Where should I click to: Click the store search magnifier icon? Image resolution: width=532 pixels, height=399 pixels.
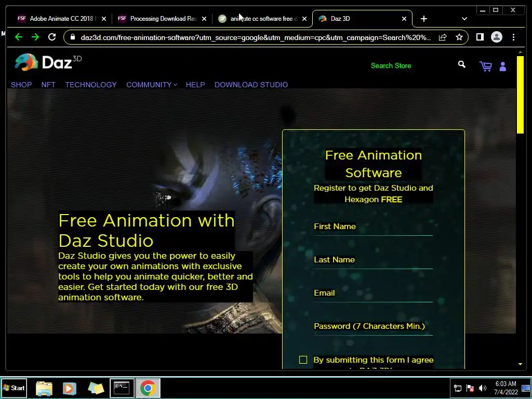461,64
